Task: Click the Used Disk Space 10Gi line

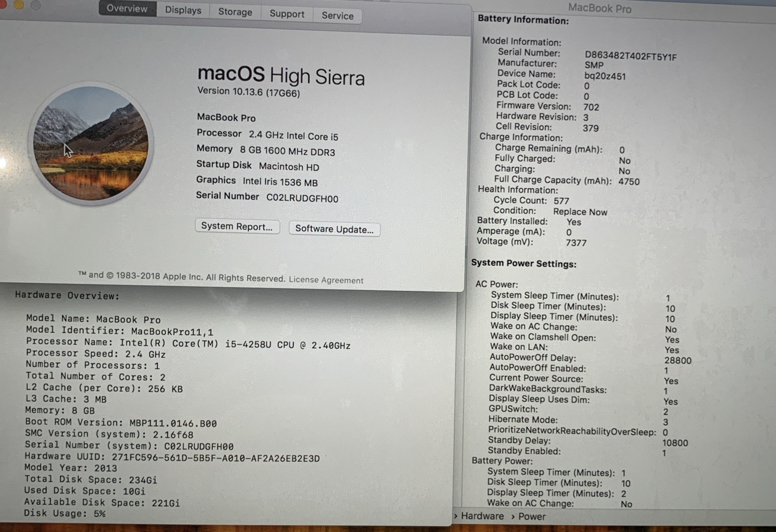Action: 84,491
